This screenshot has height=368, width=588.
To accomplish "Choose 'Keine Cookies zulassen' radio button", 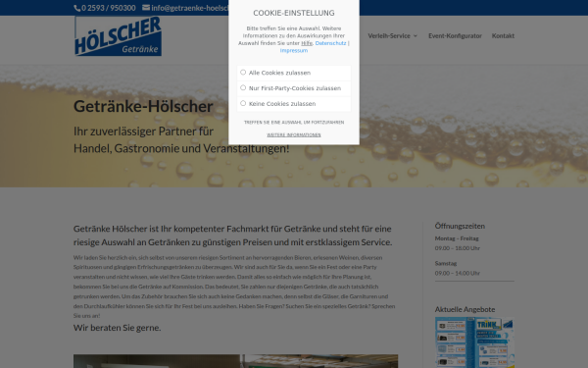I will [x=243, y=103].
